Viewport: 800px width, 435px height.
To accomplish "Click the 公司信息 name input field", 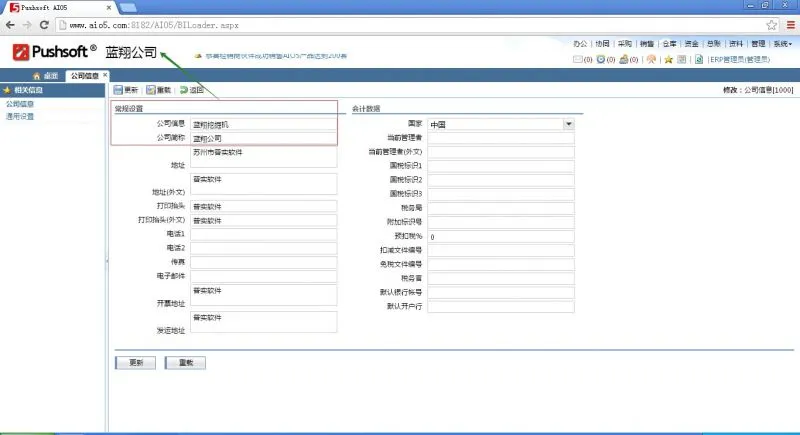I will pyautogui.click(x=263, y=124).
